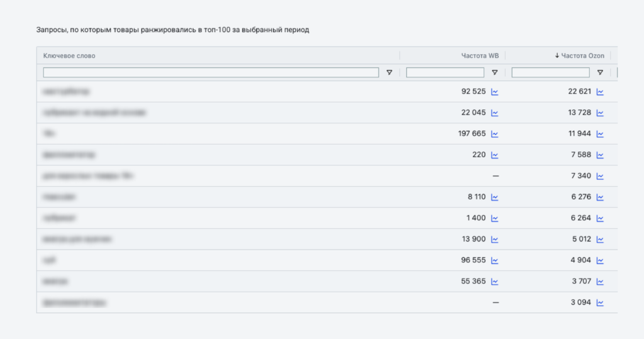Click the keyword filter text field

(x=211, y=73)
